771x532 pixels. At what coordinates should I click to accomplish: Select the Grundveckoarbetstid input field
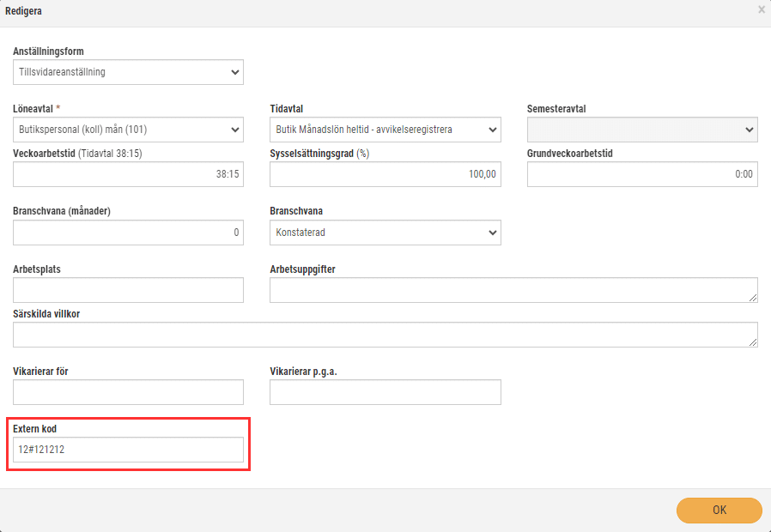[x=642, y=174]
